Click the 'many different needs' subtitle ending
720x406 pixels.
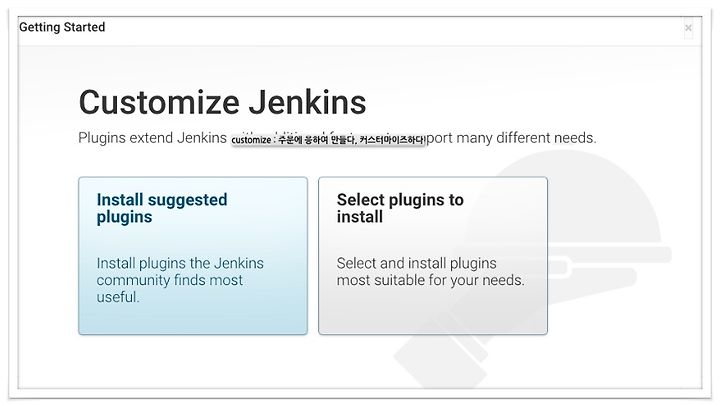pos(526,138)
